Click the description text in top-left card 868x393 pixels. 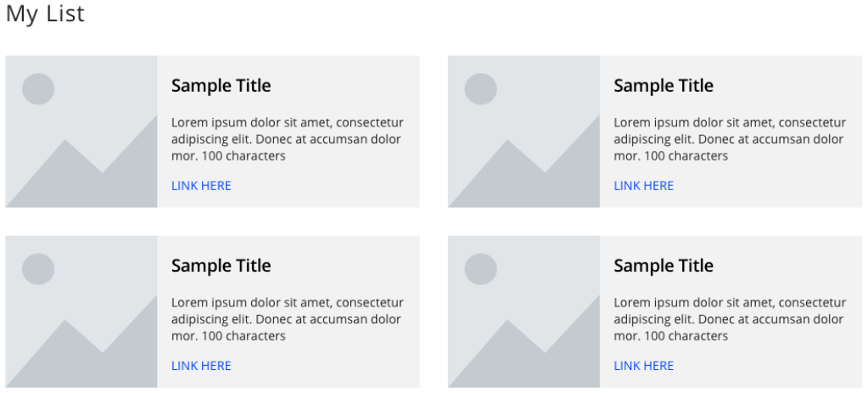pos(288,139)
